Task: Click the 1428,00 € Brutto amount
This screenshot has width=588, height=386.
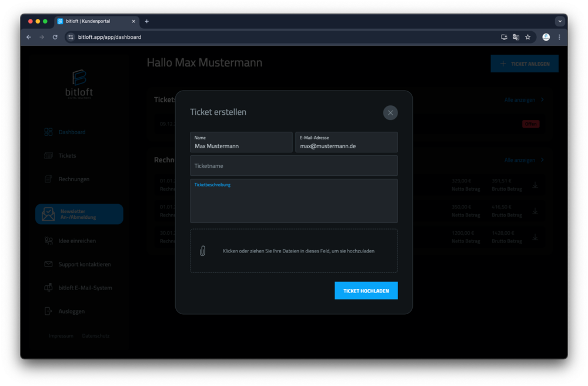Action: click(x=503, y=233)
